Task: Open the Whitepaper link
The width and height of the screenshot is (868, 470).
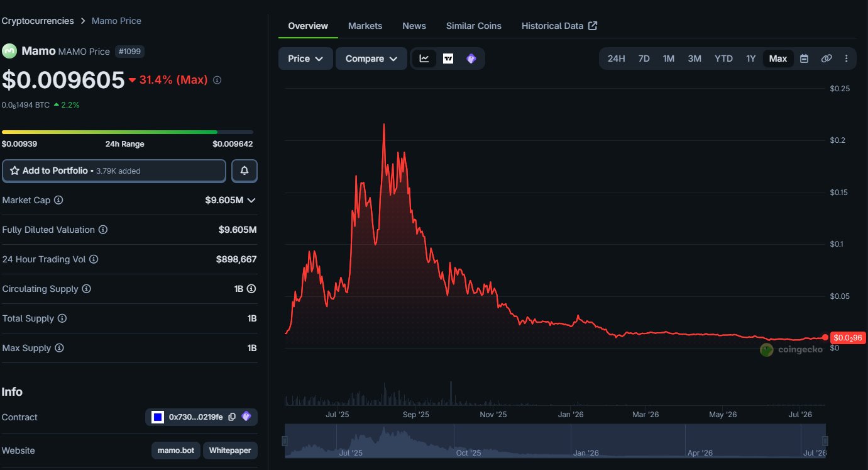Action: [x=230, y=450]
